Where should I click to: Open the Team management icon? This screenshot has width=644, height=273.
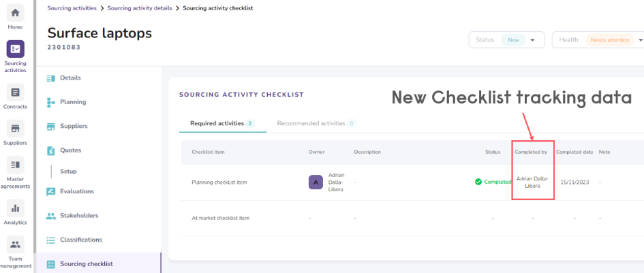tap(15, 243)
